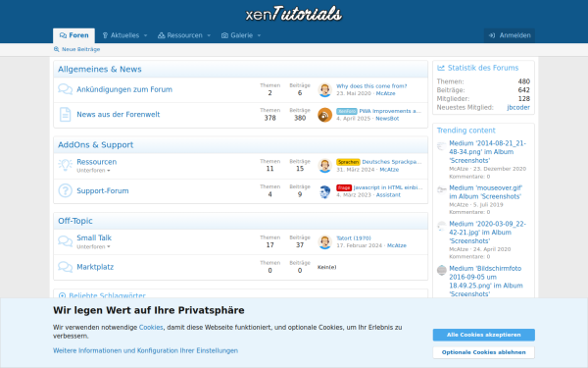
Task: Open the Small Talk forum
Action: (94, 237)
